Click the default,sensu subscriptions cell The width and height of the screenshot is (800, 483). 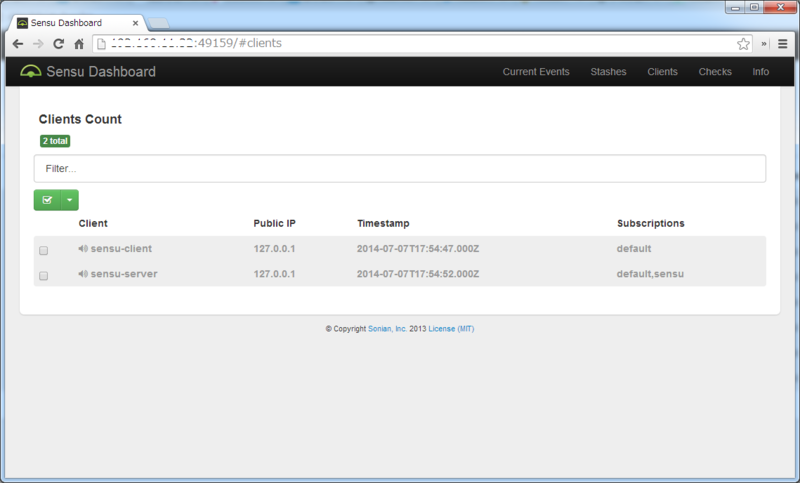point(650,274)
